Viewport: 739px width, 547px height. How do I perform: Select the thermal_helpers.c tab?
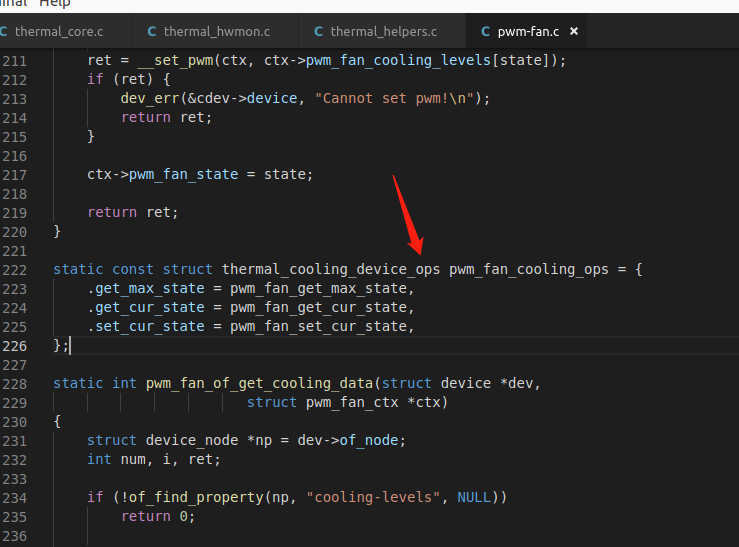(383, 32)
